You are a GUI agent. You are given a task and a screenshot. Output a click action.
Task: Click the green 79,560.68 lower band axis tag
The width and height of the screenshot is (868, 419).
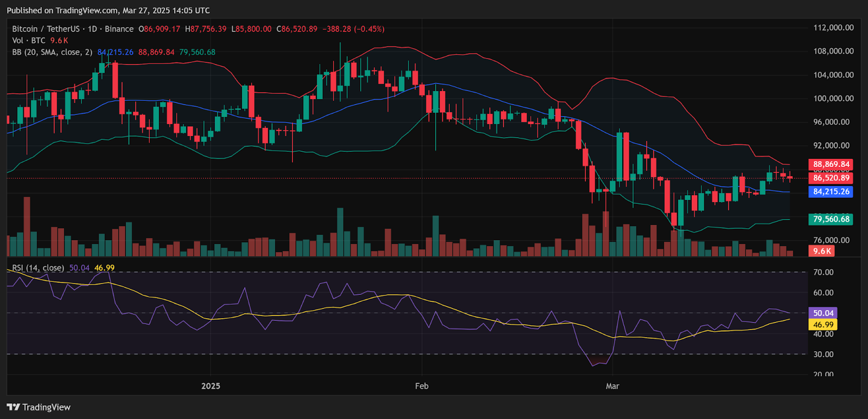click(831, 219)
